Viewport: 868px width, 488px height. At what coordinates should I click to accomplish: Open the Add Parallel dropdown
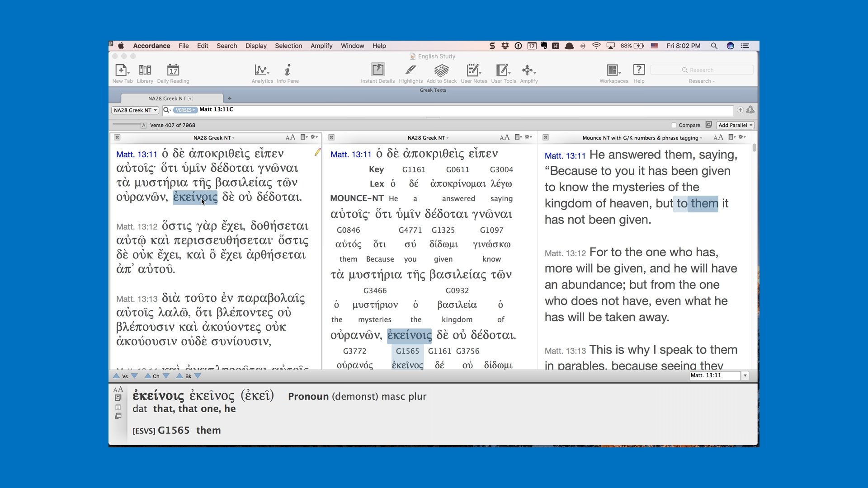(x=735, y=125)
